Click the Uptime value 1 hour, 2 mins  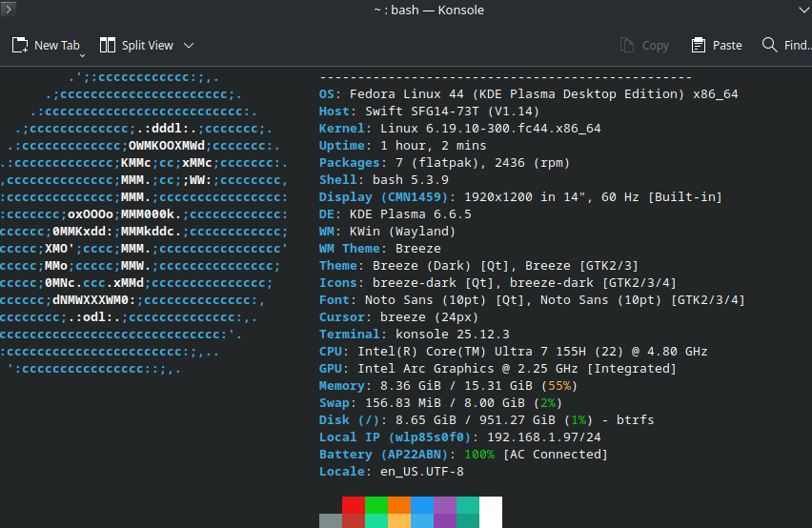(x=434, y=146)
